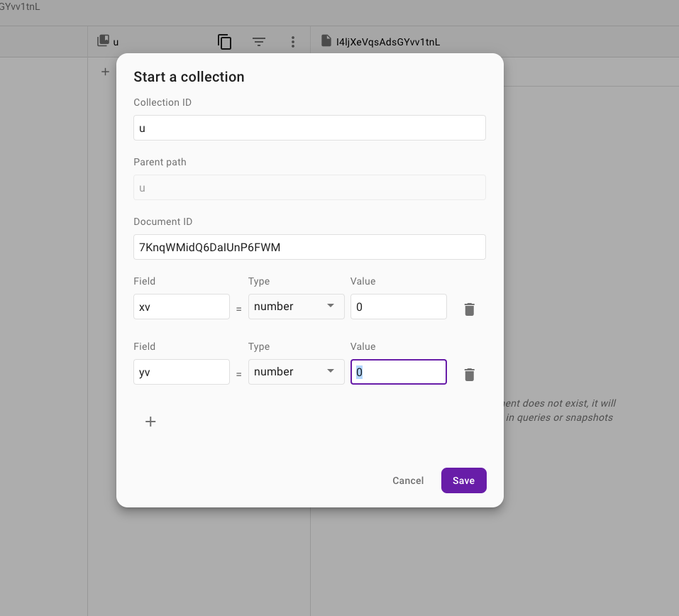Delete the xv field using its trash icon
Screen dimensions: 679x616
coord(469,309)
